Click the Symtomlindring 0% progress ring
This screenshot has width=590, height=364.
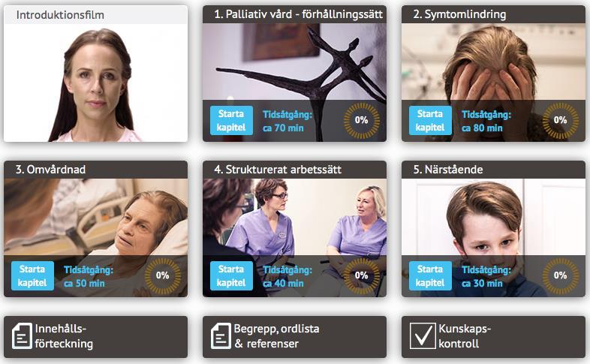coord(560,120)
